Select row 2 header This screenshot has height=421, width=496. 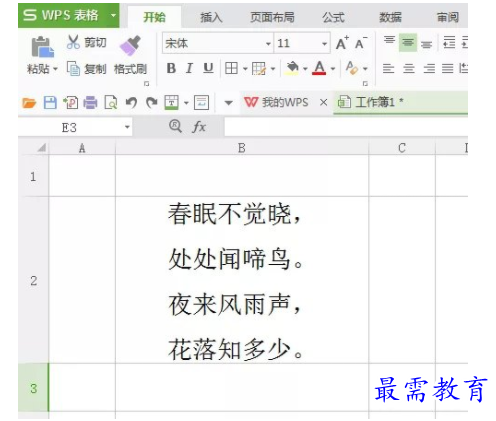pyautogui.click(x=33, y=280)
